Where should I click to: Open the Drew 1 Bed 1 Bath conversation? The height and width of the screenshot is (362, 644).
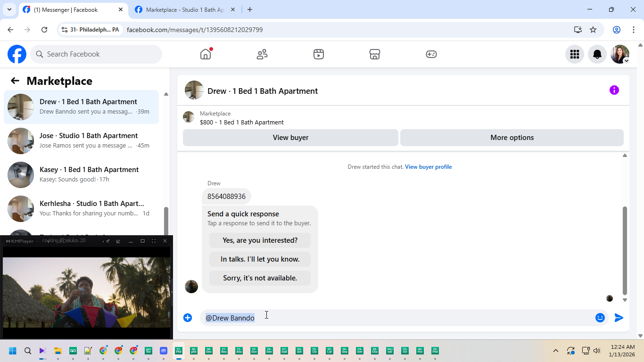pos(81,107)
